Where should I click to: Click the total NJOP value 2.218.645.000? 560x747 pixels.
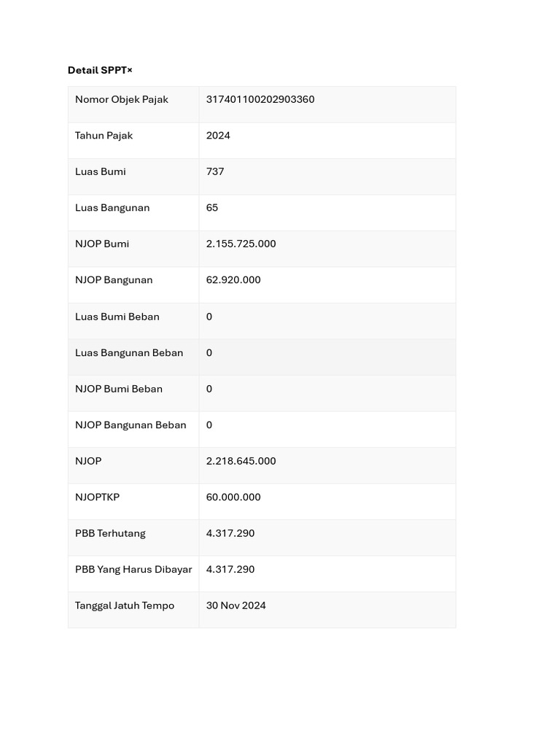tap(241, 461)
